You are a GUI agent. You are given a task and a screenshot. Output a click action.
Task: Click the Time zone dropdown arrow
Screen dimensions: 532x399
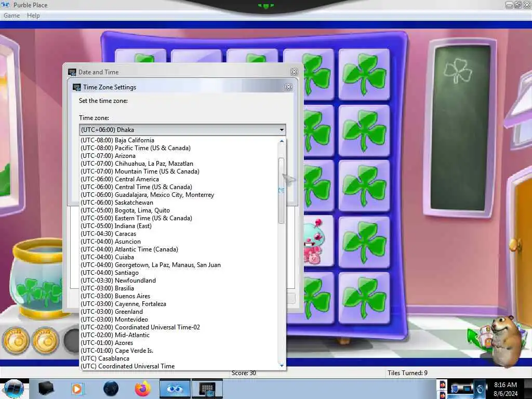[x=282, y=129]
